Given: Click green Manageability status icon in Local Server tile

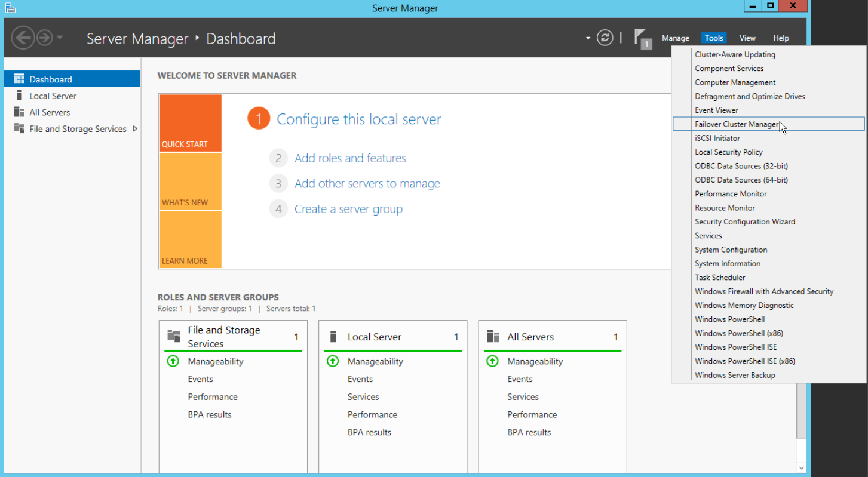Looking at the screenshot, I should click(x=333, y=361).
